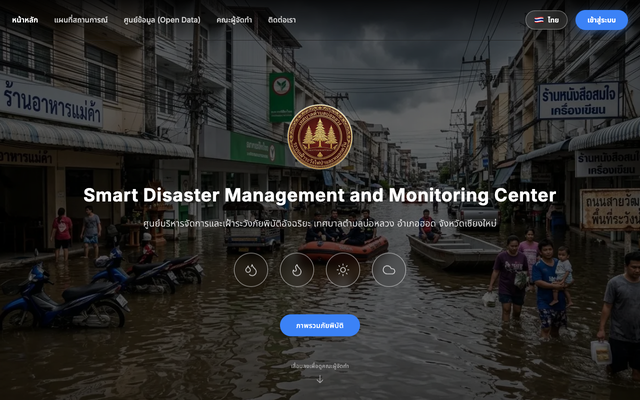640x400 pixels.
Task: Click the เข้าสู่ระบบ login button
Action: point(601,20)
